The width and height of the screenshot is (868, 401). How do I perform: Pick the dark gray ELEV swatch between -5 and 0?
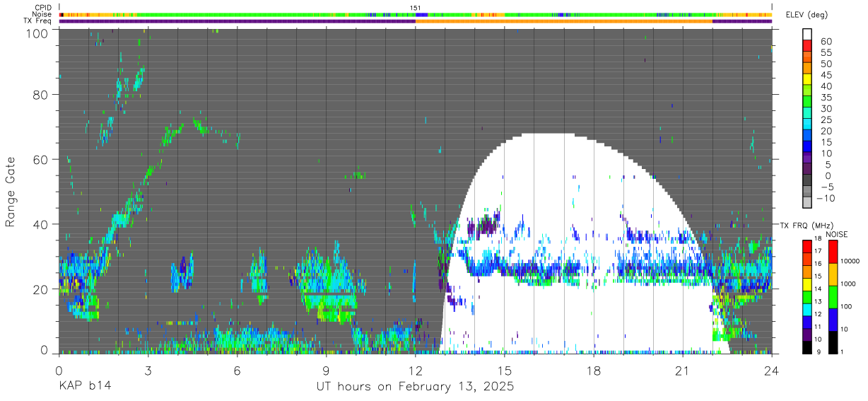point(807,181)
